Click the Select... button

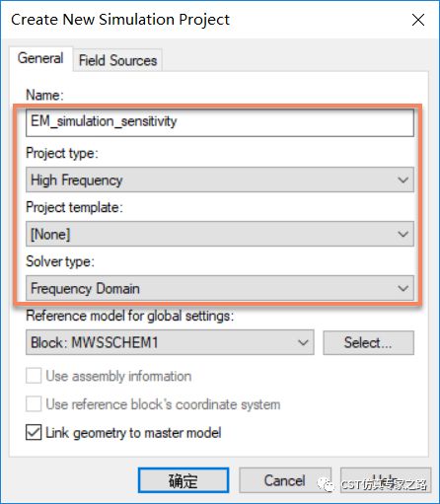tap(368, 342)
